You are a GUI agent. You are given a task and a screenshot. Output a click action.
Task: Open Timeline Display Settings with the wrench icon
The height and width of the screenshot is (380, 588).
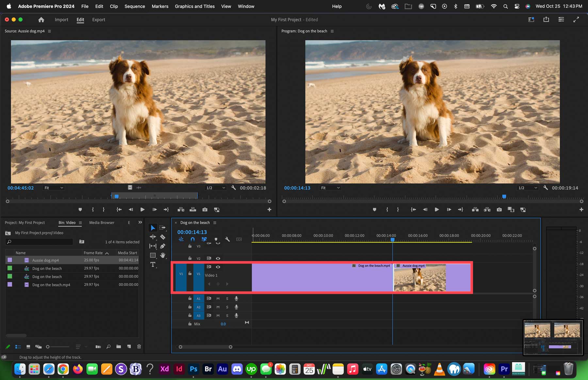point(228,239)
